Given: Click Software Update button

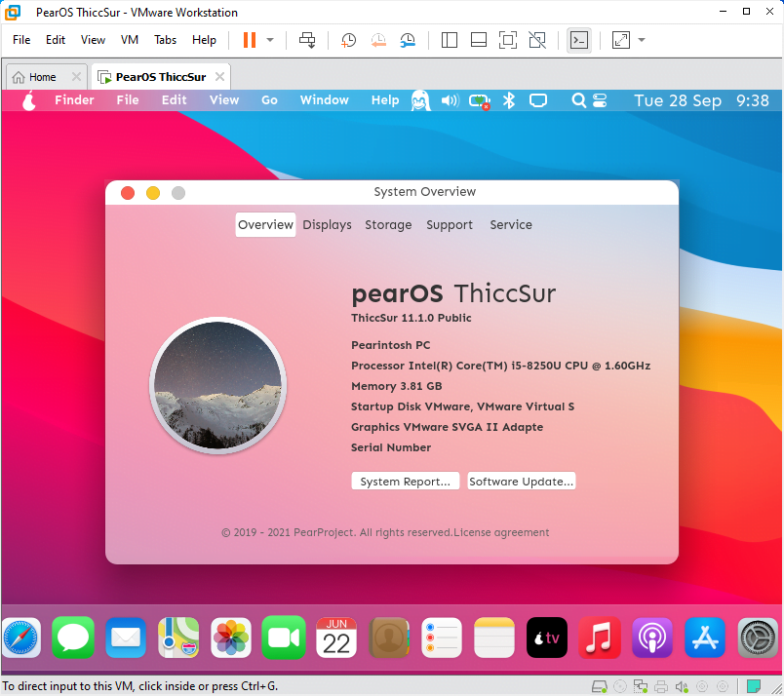Looking at the screenshot, I should click(521, 481).
